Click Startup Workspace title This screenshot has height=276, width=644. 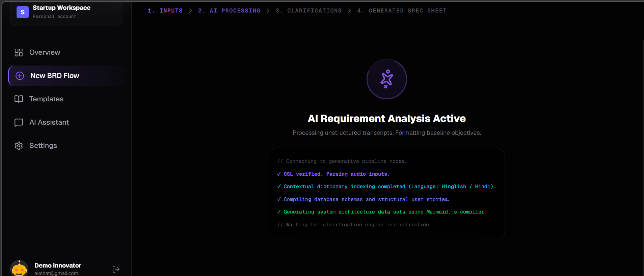pyautogui.click(x=61, y=8)
